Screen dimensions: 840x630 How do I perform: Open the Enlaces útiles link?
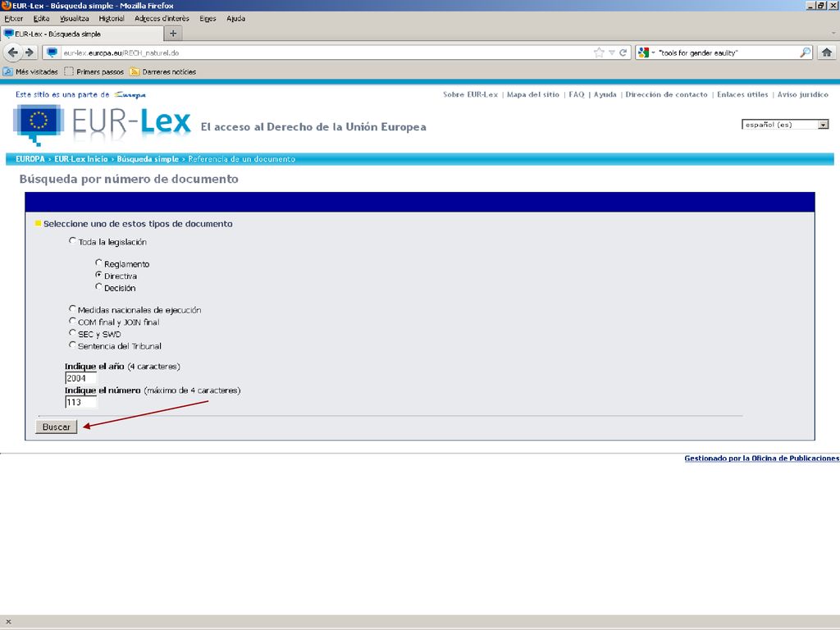click(742, 94)
